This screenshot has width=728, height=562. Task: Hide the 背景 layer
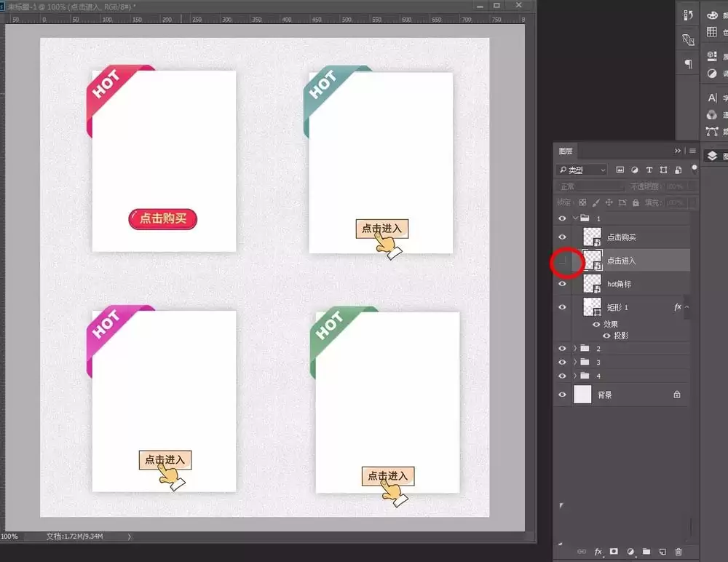[x=562, y=395]
